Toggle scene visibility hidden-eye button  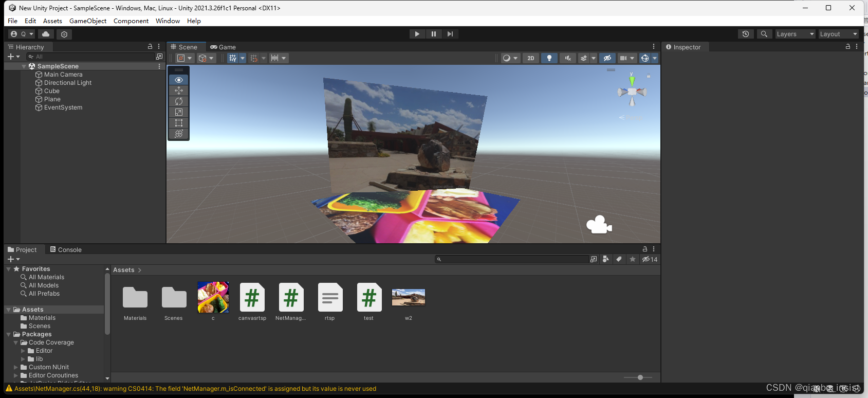pyautogui.click(x=607, y=58)
